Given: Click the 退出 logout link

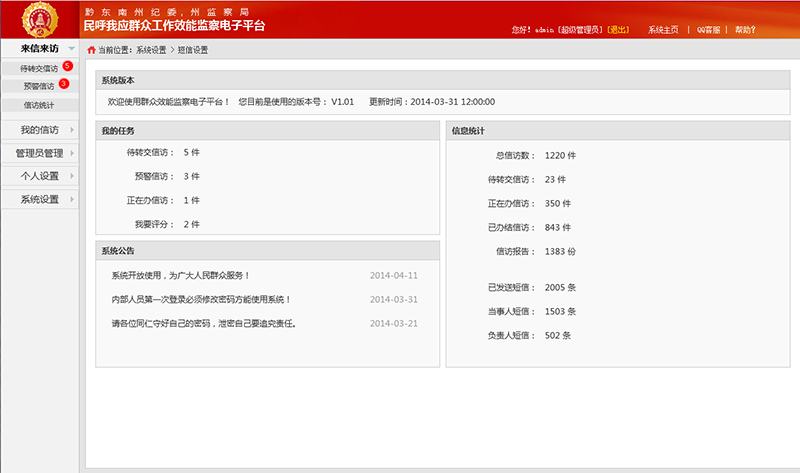Looking at the screenshot, I should click(x=618, y=30).
